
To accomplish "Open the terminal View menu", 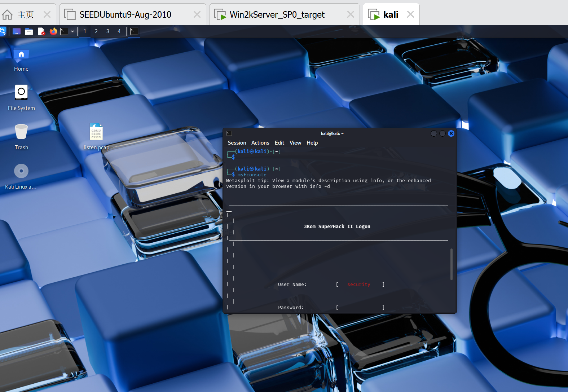I will [x=295, y=143].
